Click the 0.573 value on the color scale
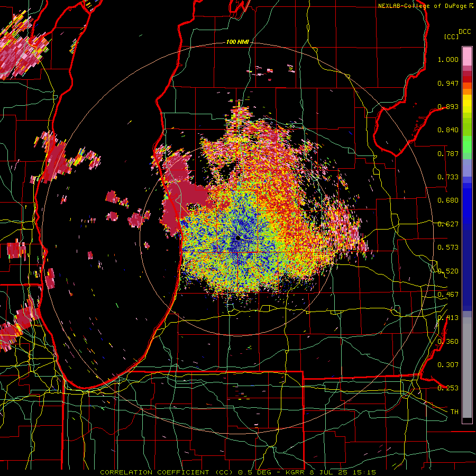The image size is (476, 476). [x=448, y=248]
